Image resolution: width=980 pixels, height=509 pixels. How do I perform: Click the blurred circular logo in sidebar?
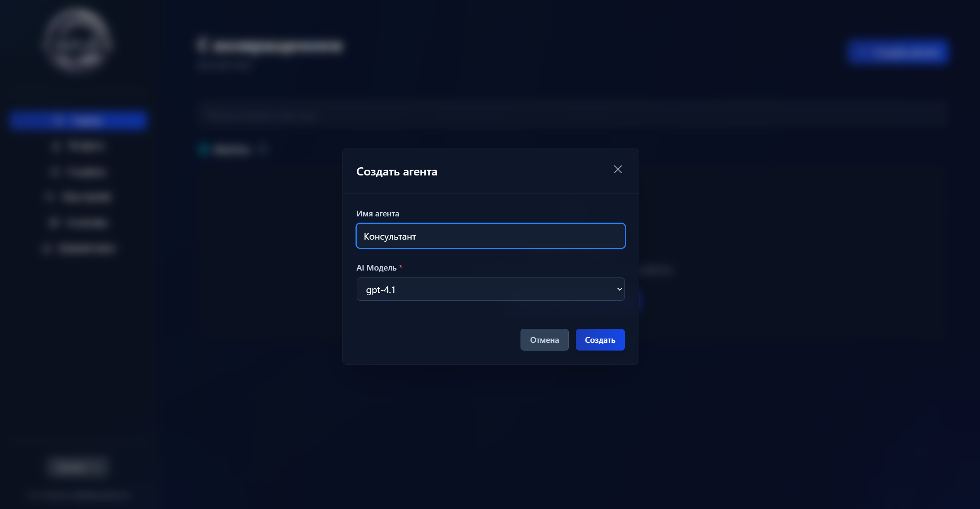[x=77, y=41]
